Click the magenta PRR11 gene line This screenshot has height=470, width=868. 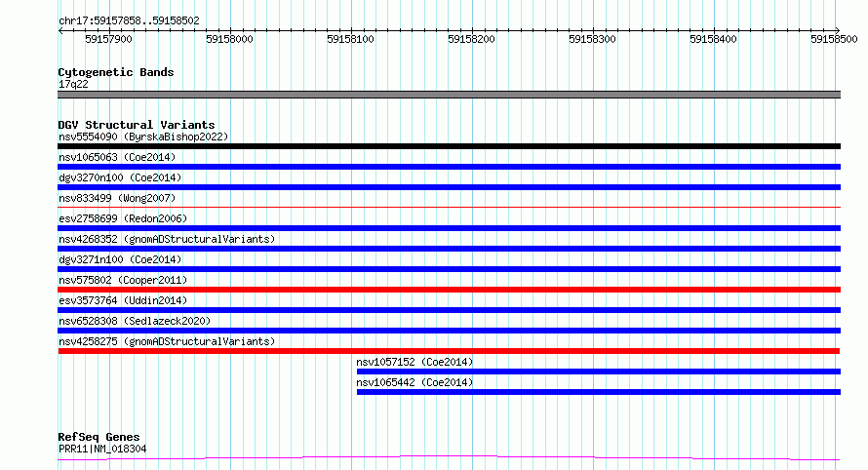449,458
